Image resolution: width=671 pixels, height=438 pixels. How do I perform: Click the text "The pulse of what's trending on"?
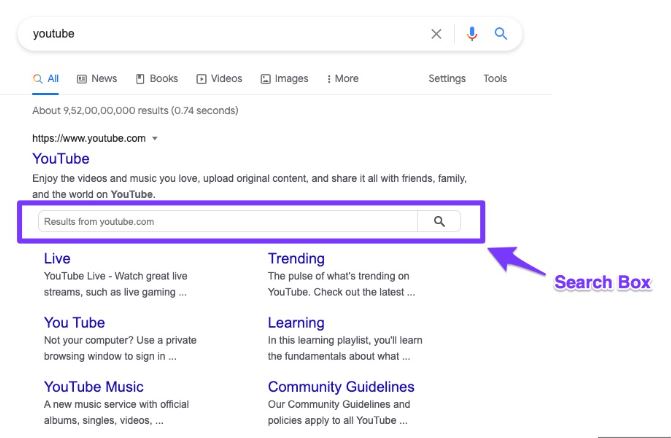[338, 276]
